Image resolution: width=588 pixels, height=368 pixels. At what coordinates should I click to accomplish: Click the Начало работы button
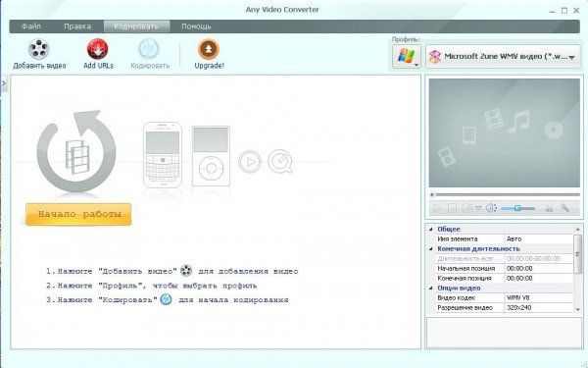click(x=78, y=214)
